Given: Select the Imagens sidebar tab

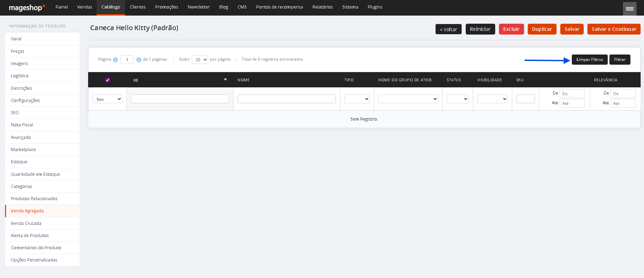Looking at the screenshot, I should pyautogui.click(x=42, y=64).
